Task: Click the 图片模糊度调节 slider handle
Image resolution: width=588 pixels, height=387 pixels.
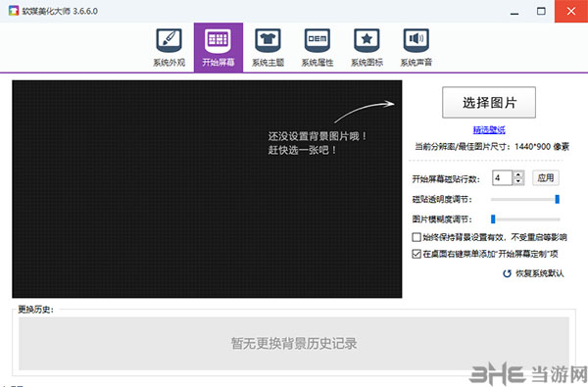Action: [493, 219]
